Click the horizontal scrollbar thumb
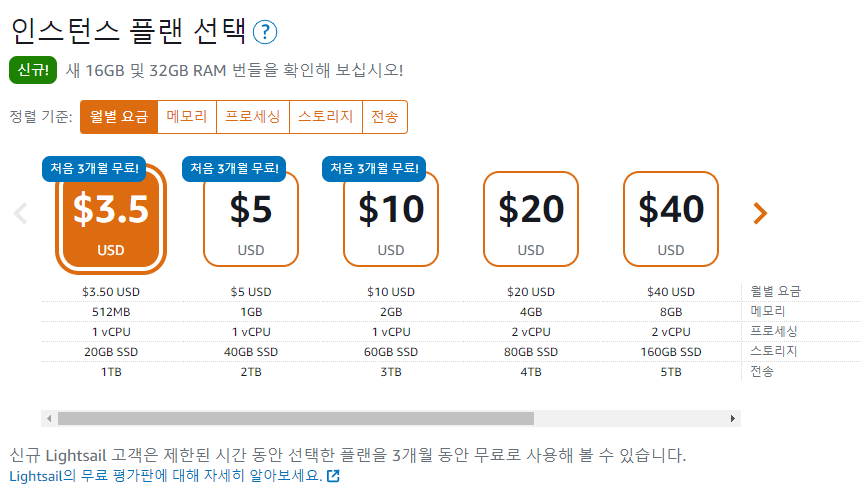 tap(295, 418)
